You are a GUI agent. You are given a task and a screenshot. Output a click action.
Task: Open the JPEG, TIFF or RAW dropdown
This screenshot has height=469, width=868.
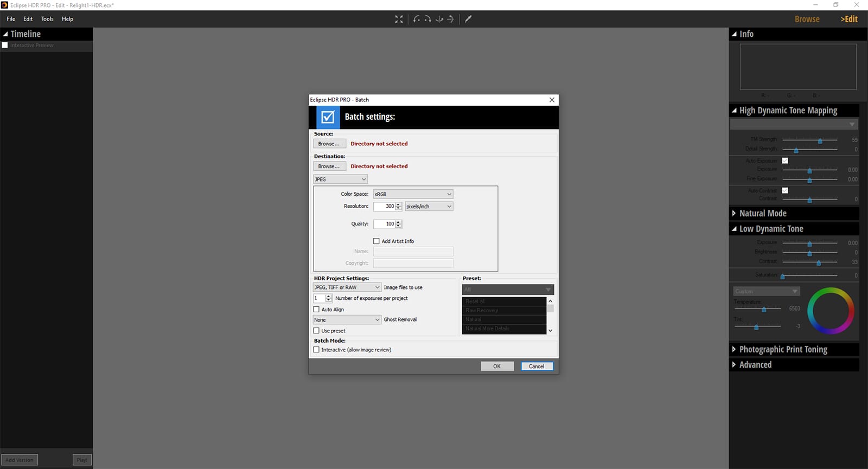click(347, 287)
